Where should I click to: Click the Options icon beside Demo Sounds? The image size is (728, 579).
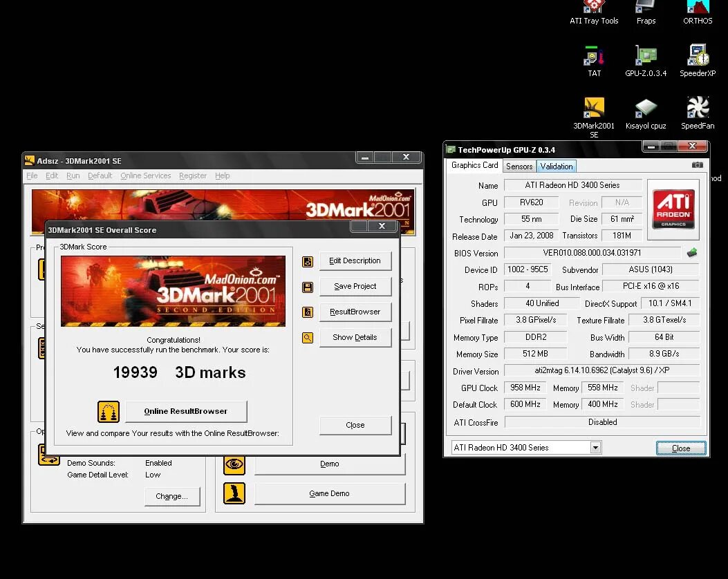pyautogui.click(x=49, y=457)
